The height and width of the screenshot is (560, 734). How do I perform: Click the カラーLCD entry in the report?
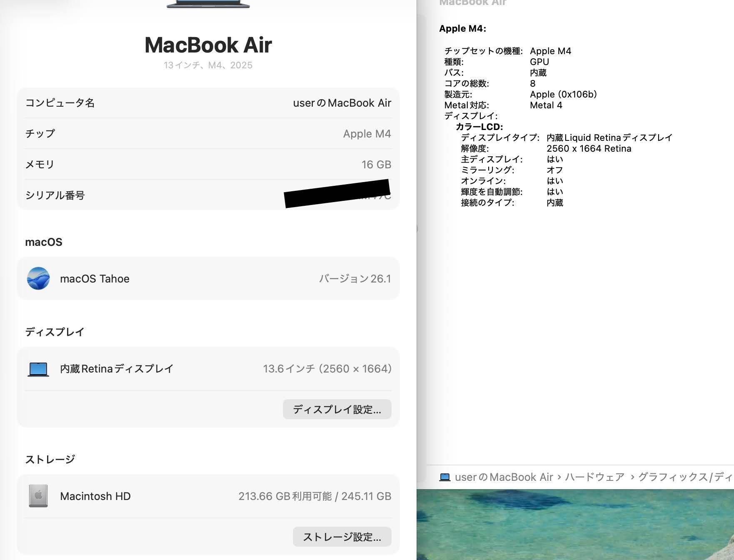click(479, 127)
